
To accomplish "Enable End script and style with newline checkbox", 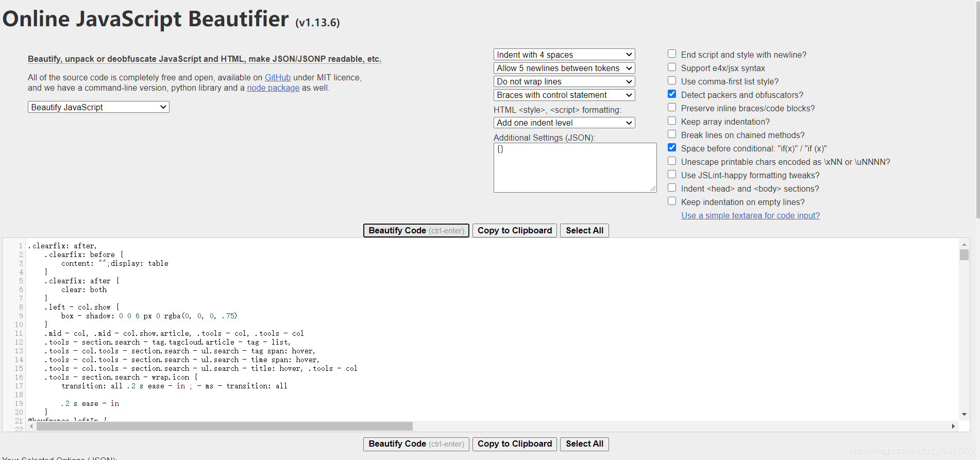I will 672,54.
